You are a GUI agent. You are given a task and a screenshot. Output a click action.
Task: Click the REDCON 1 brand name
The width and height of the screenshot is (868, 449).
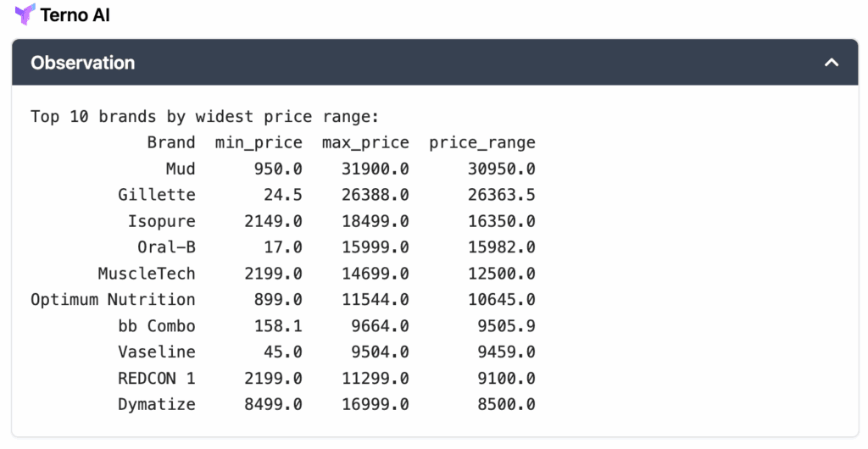pyautogui.click(x=157, y=378)
